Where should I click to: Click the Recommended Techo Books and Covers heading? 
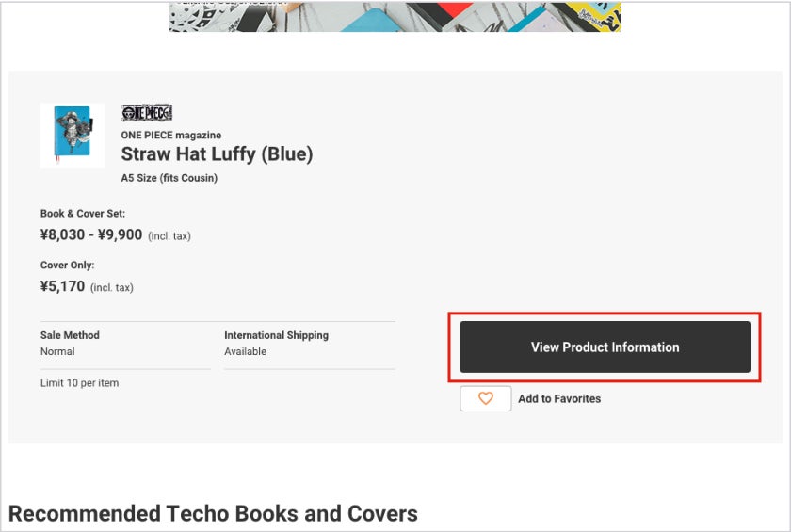pos(213,513)
